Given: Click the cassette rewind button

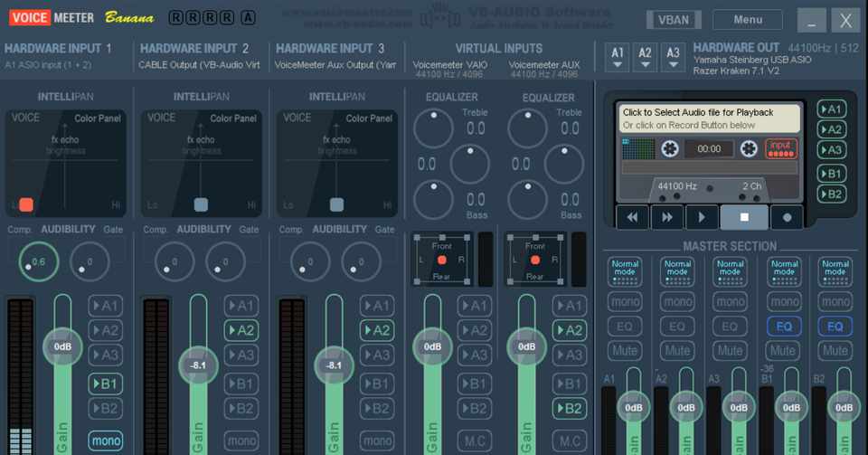Looking at the screenshot, I should click(x=632, y=217).
